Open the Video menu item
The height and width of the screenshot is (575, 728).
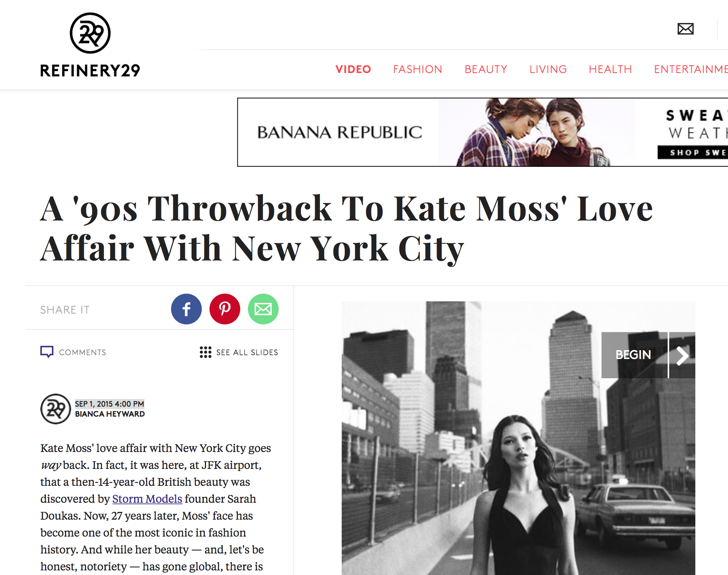(x=353, y=69)
